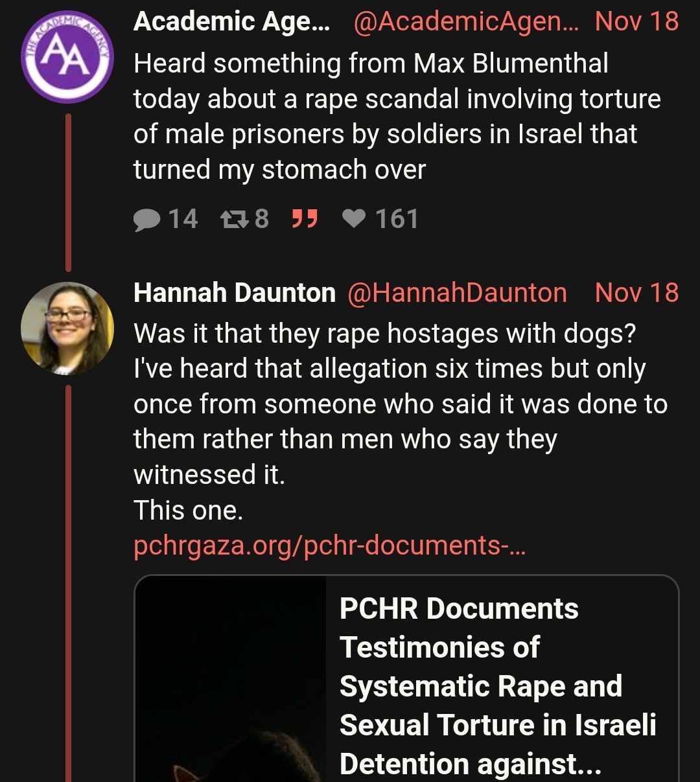This screenshot has width=700, height=782.
Task: Tap the thread connector line below the AA avatar
Action: [x=68, y=192]
